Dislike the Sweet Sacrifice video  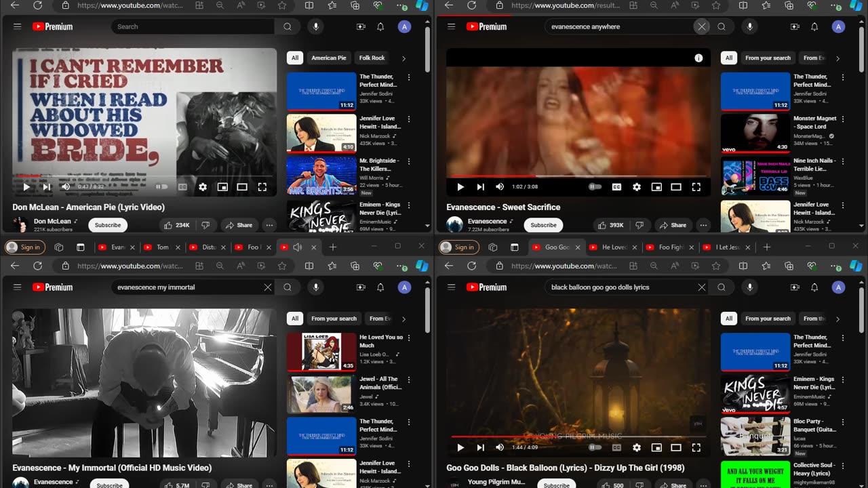[639, 225]
